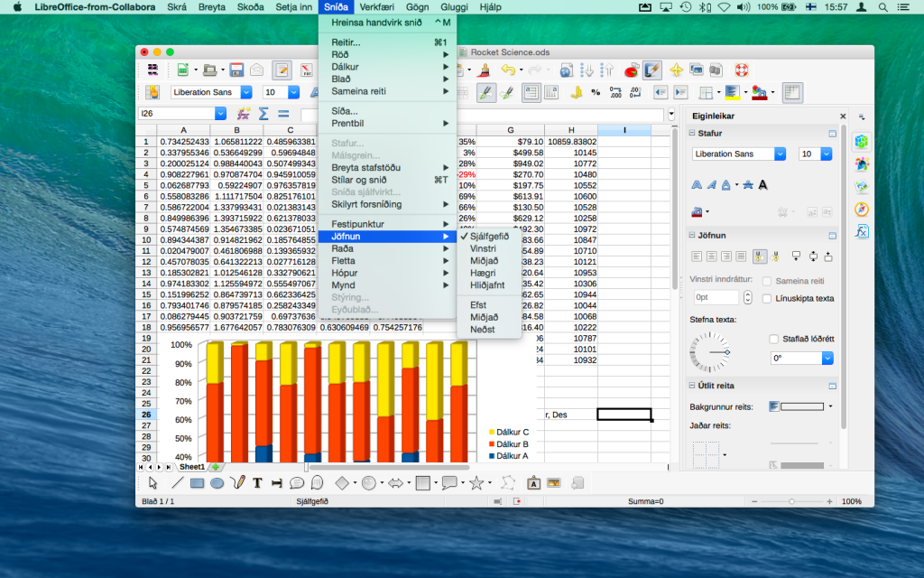Screen dimensions: 924x578
Task: Select the Rectangle drawing tool
Action: click(x=197, y=483)
